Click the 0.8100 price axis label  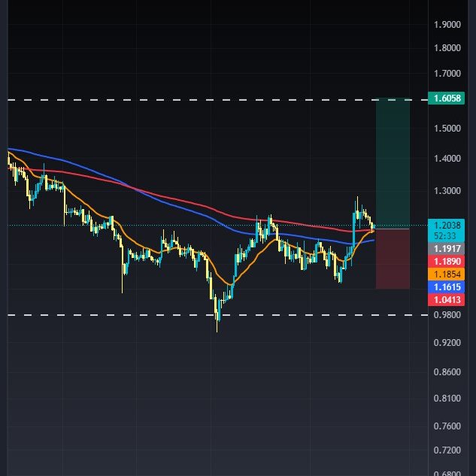[x=447, y=398]
